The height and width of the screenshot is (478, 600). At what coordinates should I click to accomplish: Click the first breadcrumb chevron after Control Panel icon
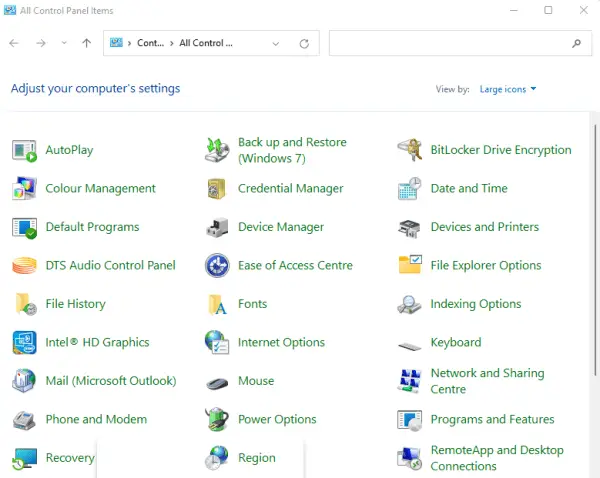pyautogui.click(x=129, y=43)
